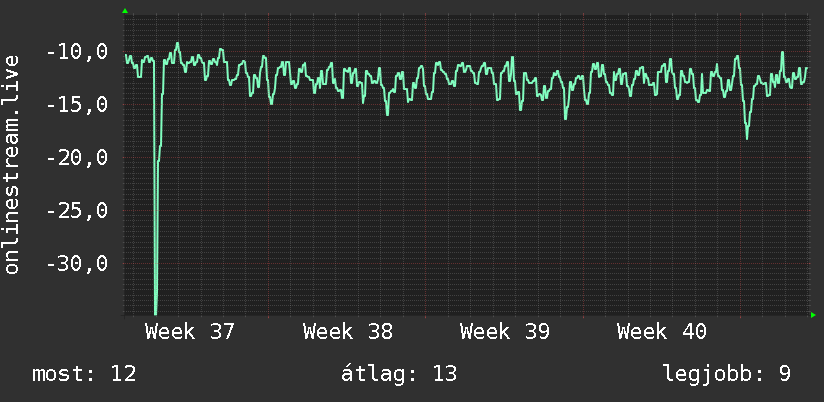This screenshot has height=402, width=824.
Task: Click the "Week 38" axis label
Action: point(347,332)
